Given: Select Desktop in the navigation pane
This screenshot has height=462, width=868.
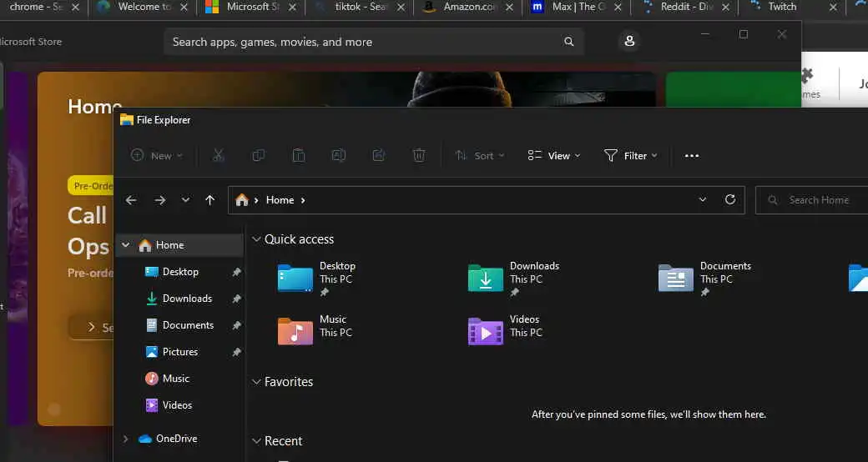Looking at the screenshot, I should [x=180, y=272].
